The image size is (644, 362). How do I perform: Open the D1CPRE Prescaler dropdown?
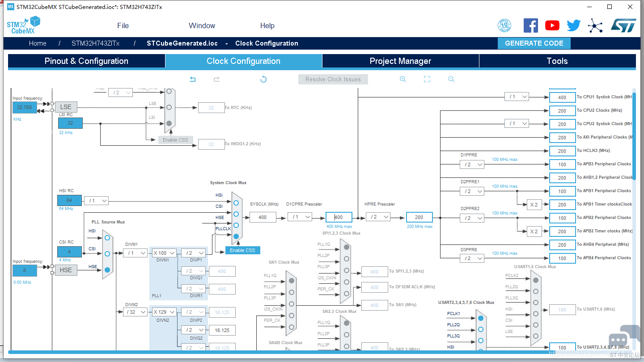point(300,217)
